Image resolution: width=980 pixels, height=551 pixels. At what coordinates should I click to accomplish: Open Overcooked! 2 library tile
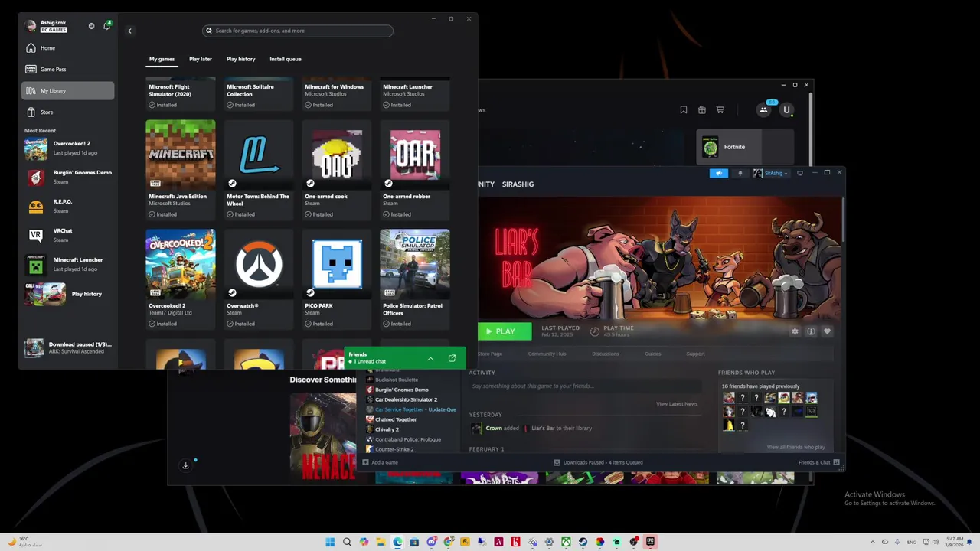pos(181,279)
